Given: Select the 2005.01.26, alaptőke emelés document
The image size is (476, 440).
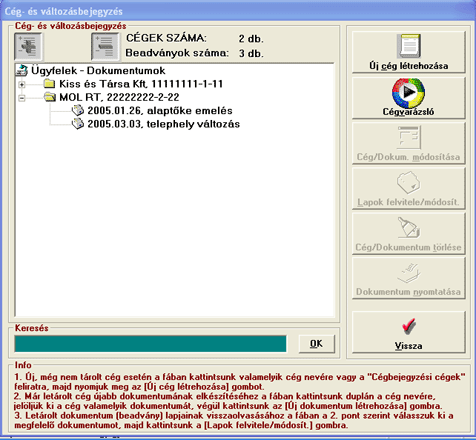Looking at the screenshot, I should pyautogui.click(x=160, y=111).
